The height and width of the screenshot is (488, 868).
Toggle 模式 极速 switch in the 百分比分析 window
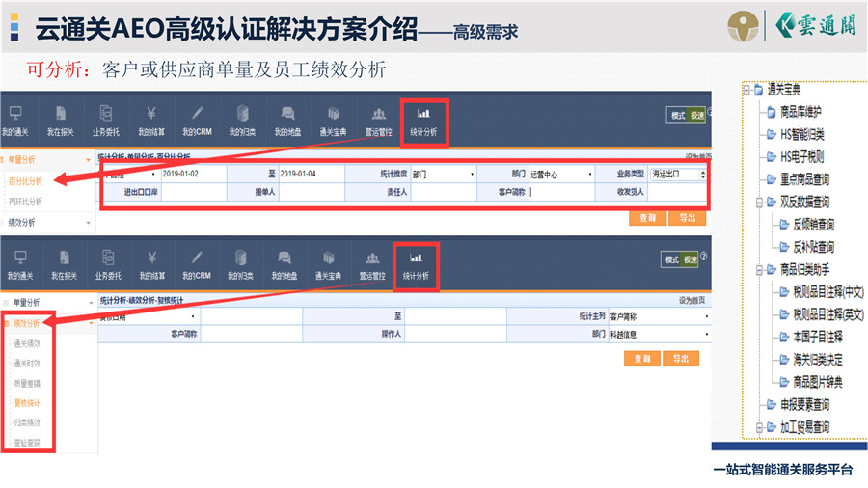click(686, 115)
